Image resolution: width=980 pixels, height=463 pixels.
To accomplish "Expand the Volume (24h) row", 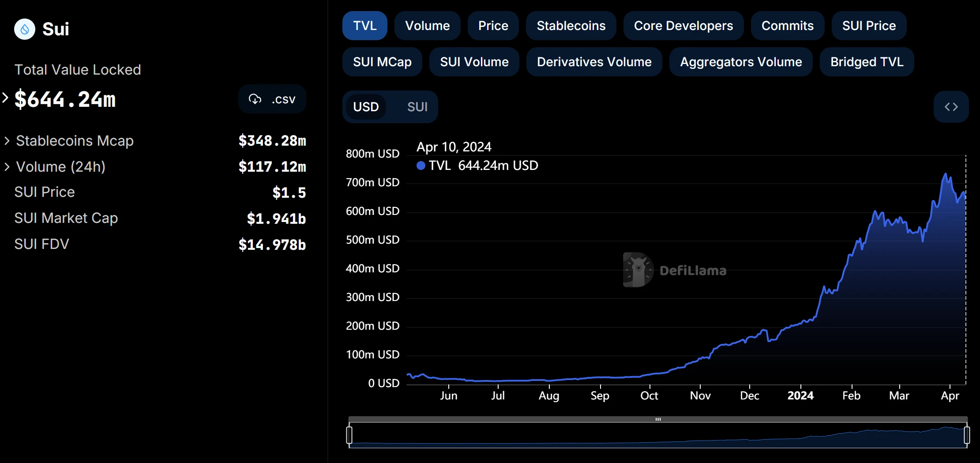I will point(7,167).
